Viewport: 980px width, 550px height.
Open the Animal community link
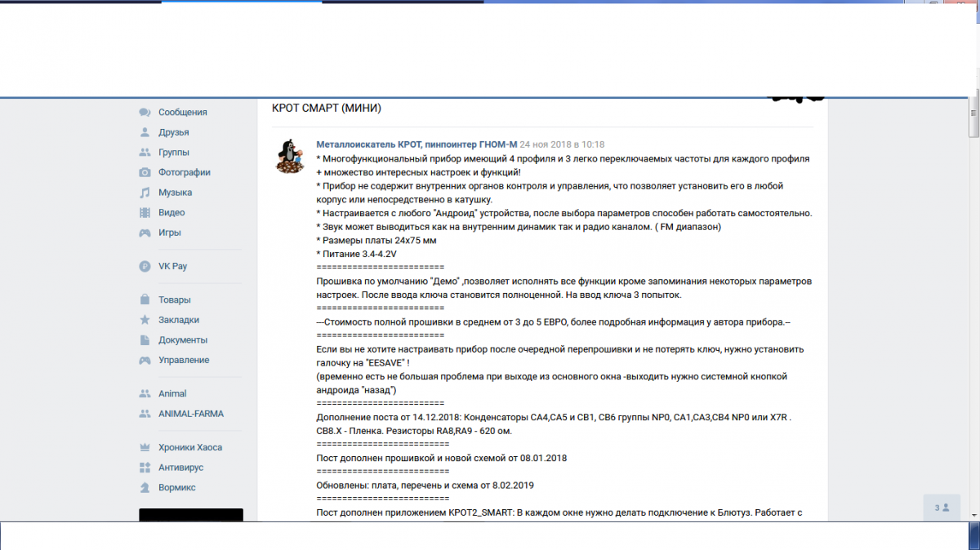(x=172, y=393)
